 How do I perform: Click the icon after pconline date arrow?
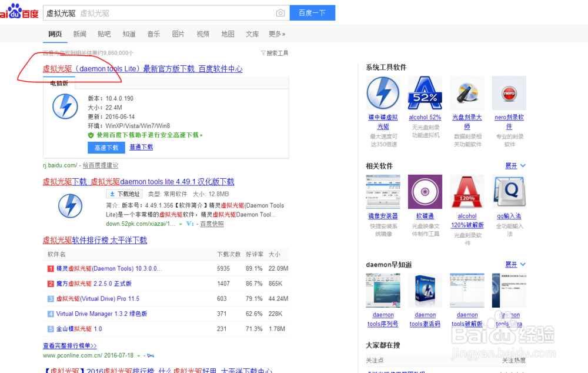[x=151, y=355]
